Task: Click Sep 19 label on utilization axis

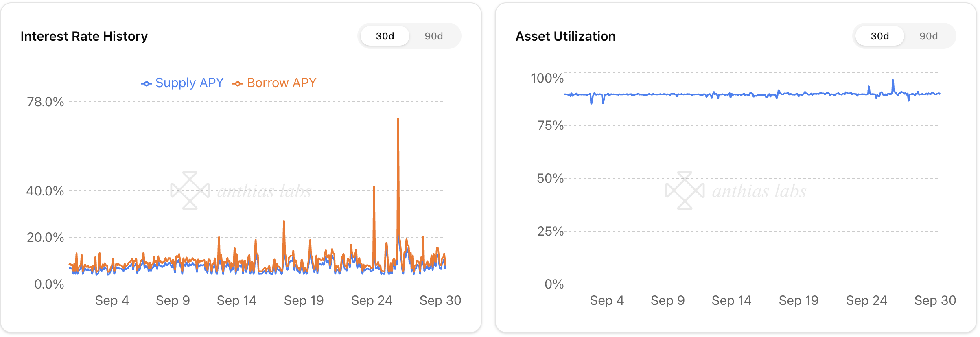Action: [x=798, y=300]
